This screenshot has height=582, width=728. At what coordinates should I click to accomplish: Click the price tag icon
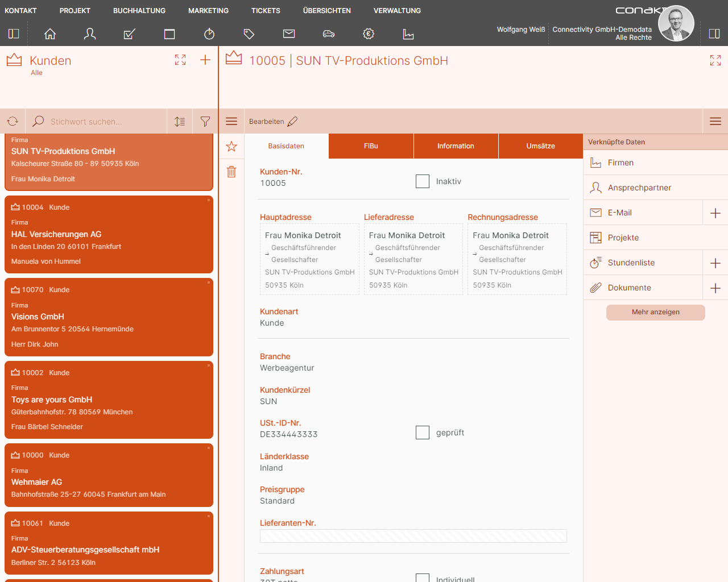coord(249,34)
